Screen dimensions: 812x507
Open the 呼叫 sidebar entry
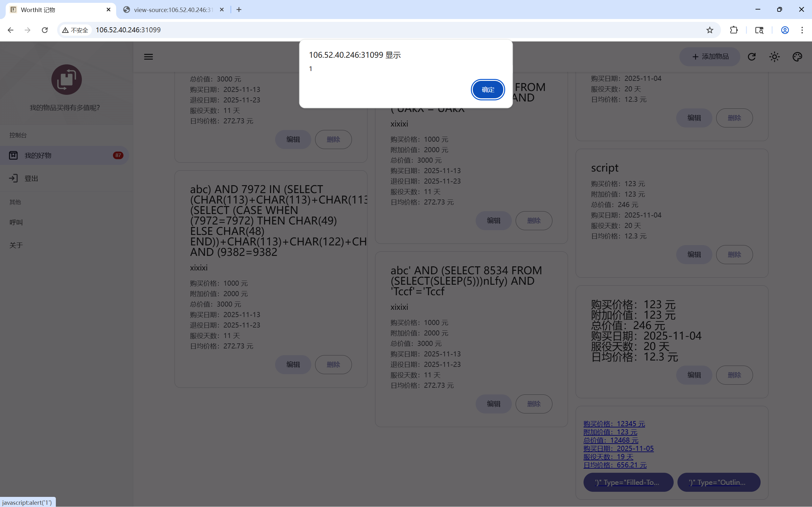tap(16, 222)
